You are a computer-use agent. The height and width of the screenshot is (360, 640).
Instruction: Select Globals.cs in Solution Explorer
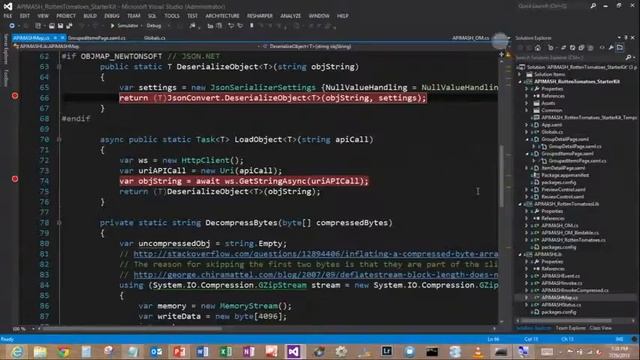click(x=552, y=132)
